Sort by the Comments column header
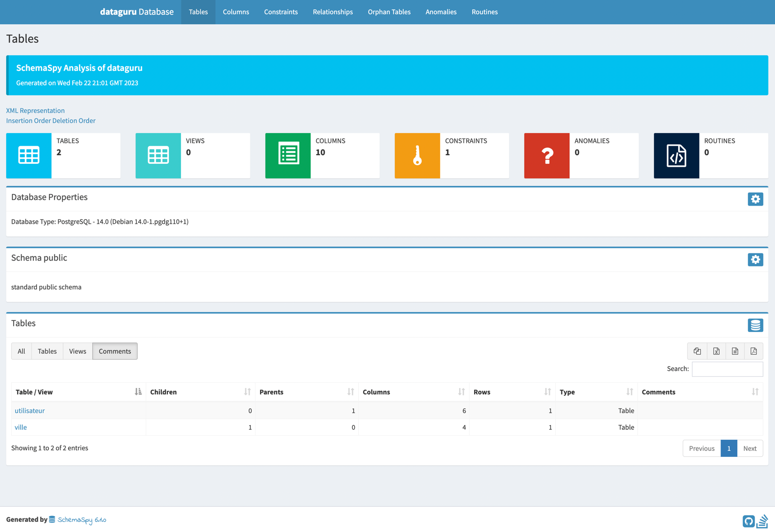The width and height of the screenshot is (775, 532). (x=700, y=392)
